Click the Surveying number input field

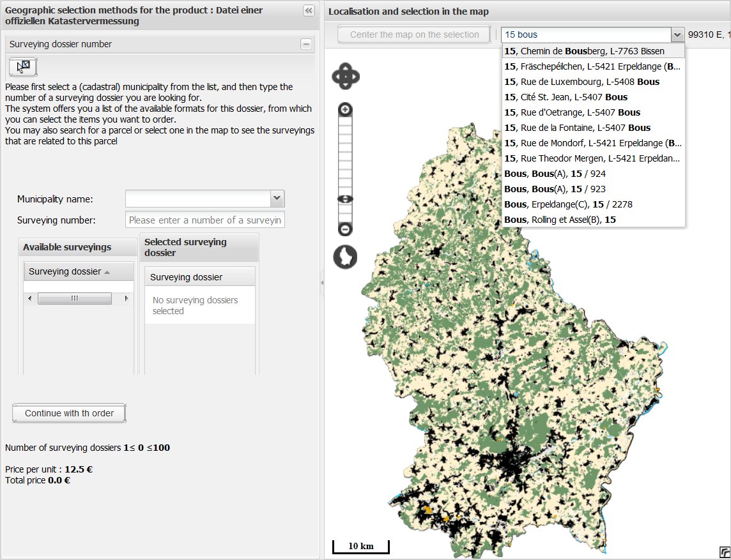(x=204, y=220)
